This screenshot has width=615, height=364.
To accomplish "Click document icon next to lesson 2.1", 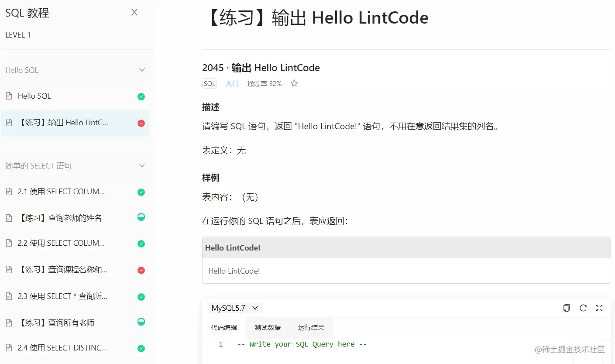I will point(9,192).
